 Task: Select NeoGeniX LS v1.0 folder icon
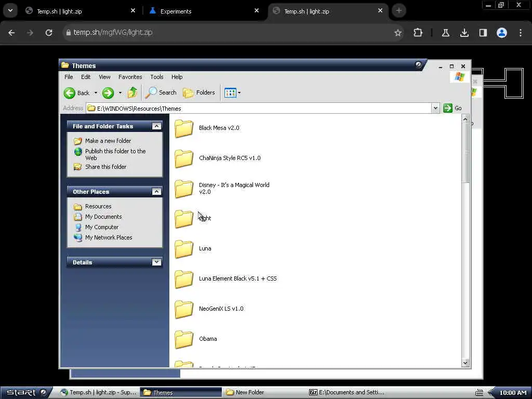(x=184, y=309)
